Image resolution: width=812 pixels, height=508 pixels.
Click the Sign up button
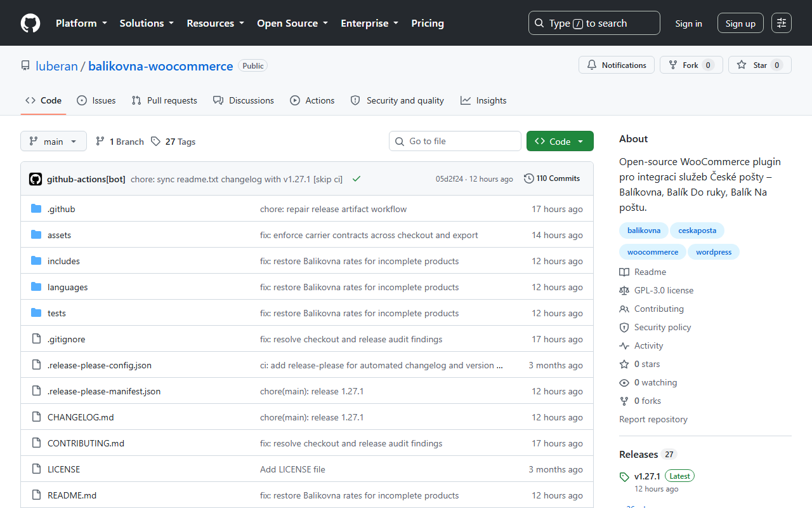pos(740,23)
